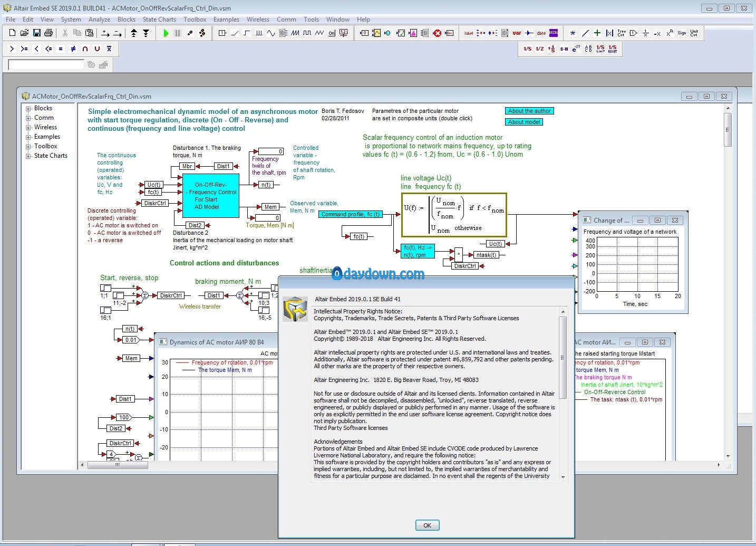Insert less-than-or-equal comparison block
Image resolution: width=756 pixels, height=546 pixels.
[49, 49]
